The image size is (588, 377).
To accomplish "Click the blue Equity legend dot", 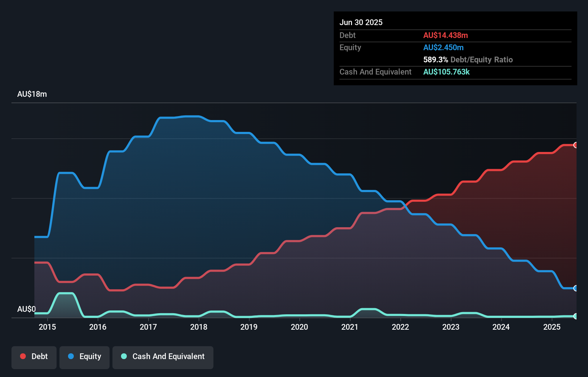I will (x=71, y=356).
